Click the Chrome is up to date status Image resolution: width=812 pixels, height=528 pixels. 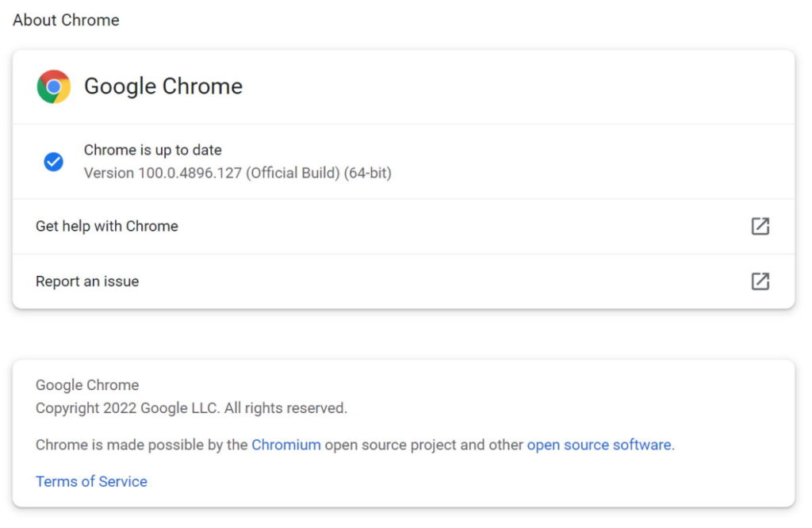click(x=153, y=150)
